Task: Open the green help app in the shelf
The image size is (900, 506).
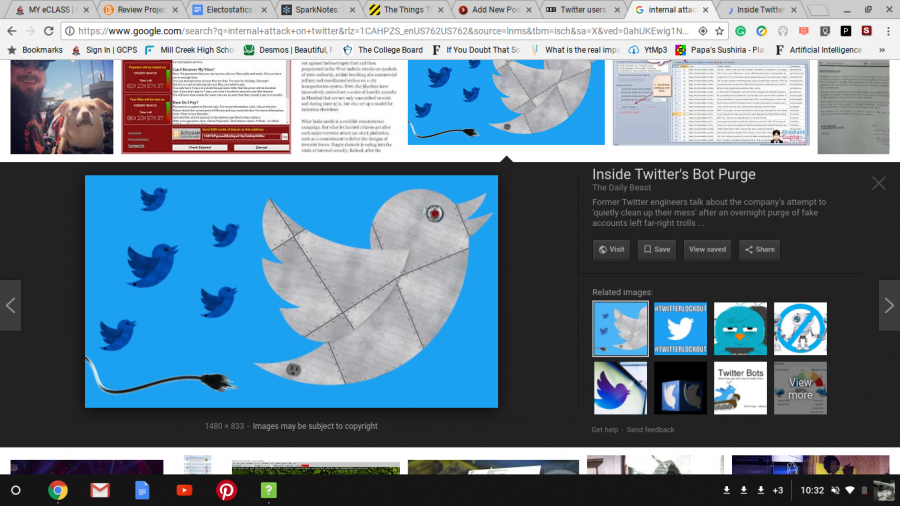Action: click(x=269, y=491)
